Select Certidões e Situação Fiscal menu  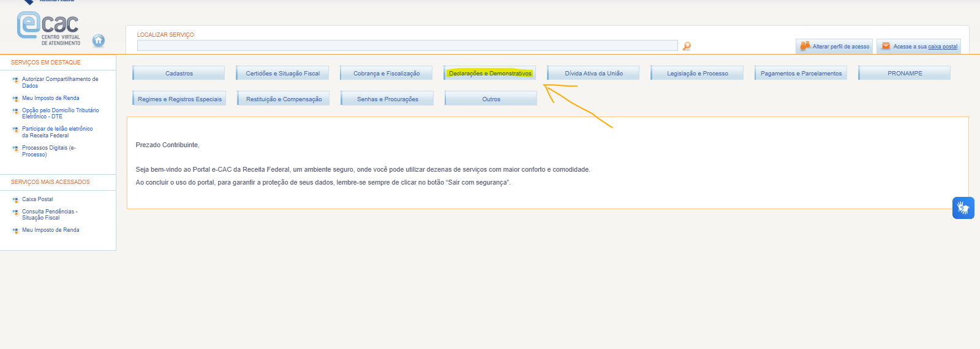(x=282, y=74)
